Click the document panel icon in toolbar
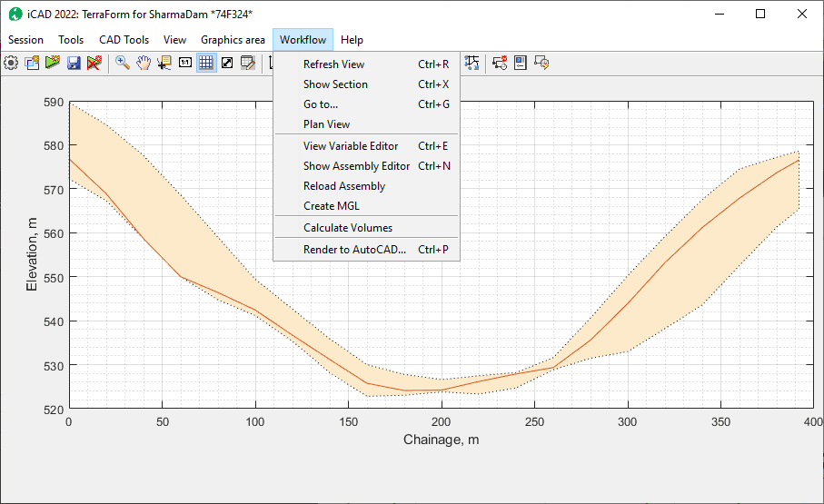824x504 pixels. coord(521,63)
